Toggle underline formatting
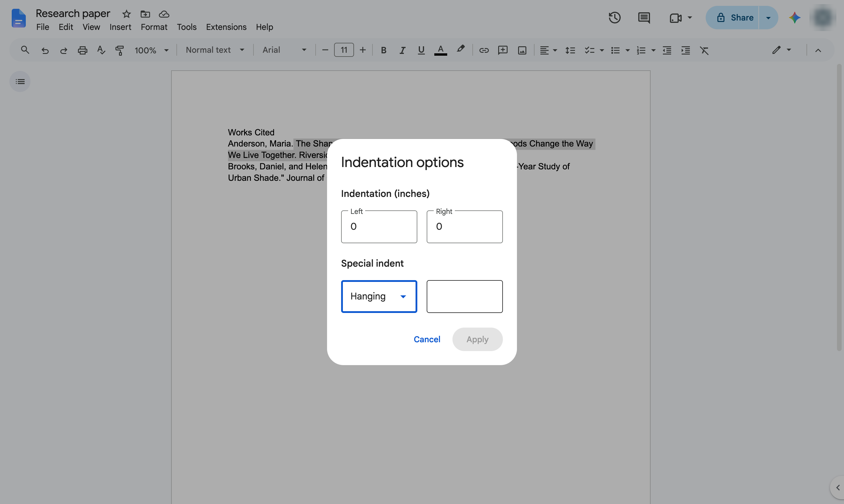This screenshot has height=504, width=844. point(421,50)
